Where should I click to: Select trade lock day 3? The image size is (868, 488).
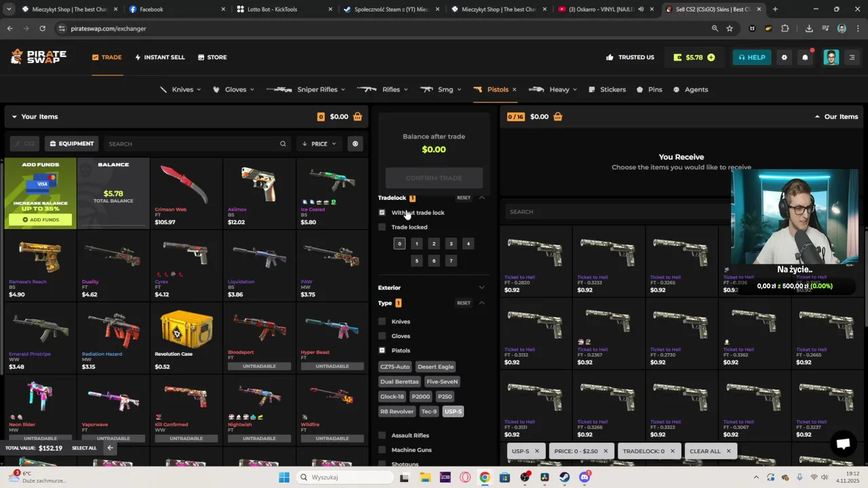click(451, 243)
